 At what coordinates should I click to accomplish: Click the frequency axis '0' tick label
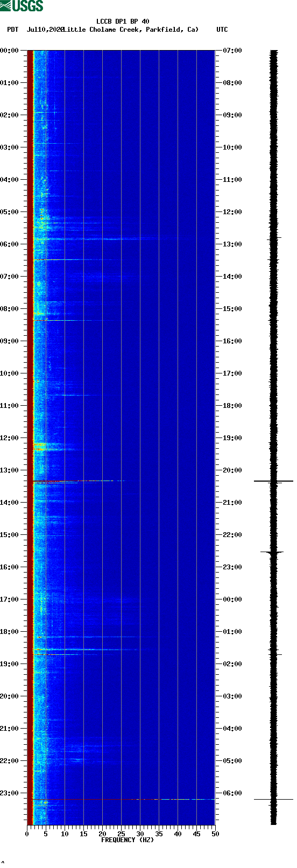(x=27, y=834)
